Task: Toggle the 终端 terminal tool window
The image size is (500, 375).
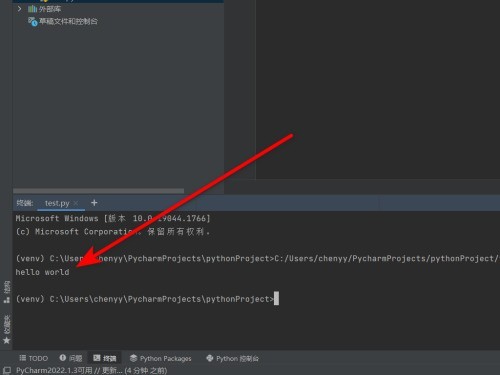Action: [x=105, y=358]
